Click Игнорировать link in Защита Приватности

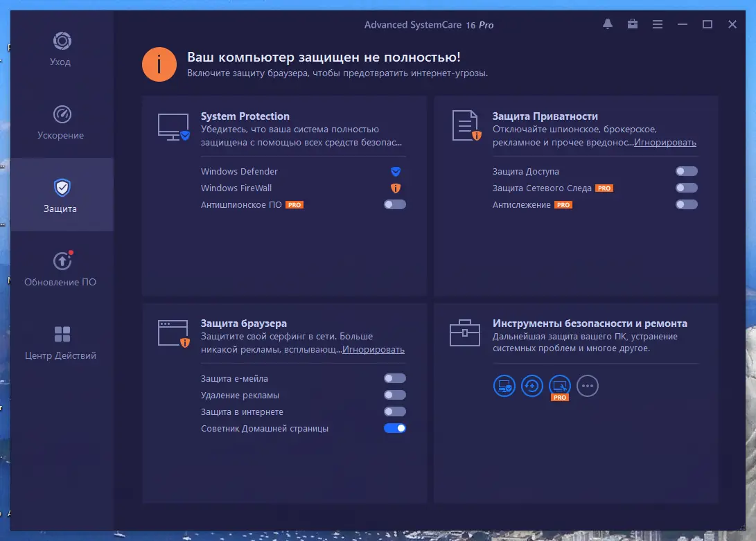(665, 142)
